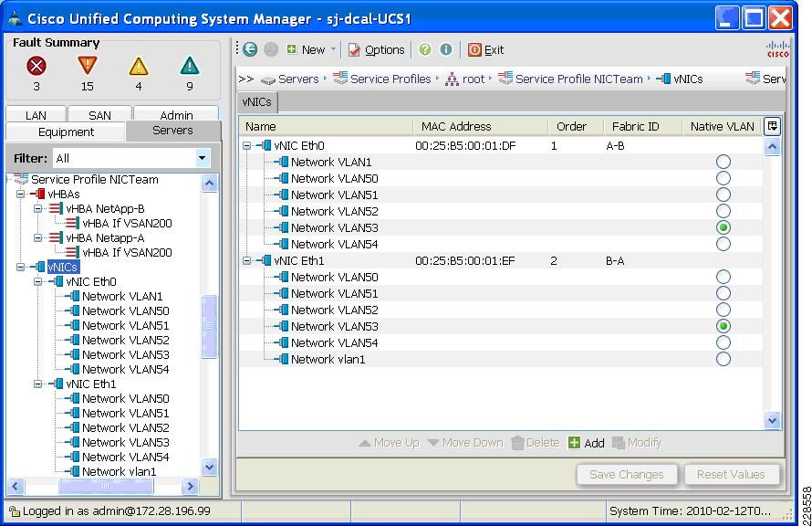Click the Modify button
812x526 pixels.
point(637,443)
